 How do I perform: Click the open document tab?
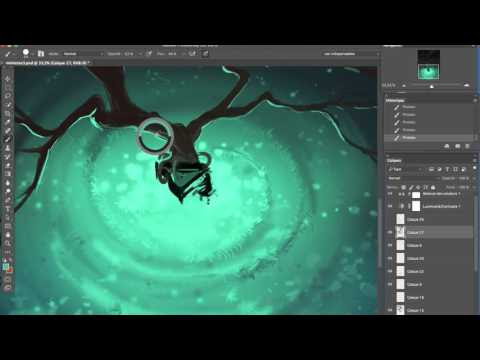pyautogui.click(x=47, y=63)
